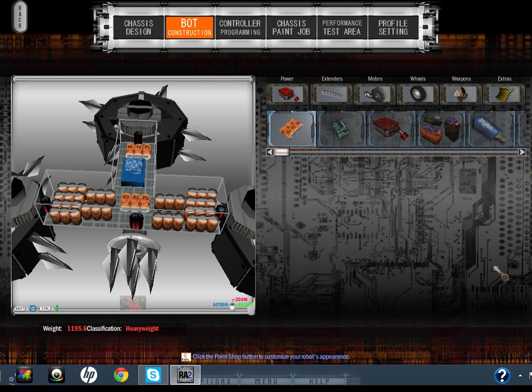Viewport: 532px width, 392px height.
Task: Click the right arrow of parts scrollbar
Action: (x=522, y=152)
